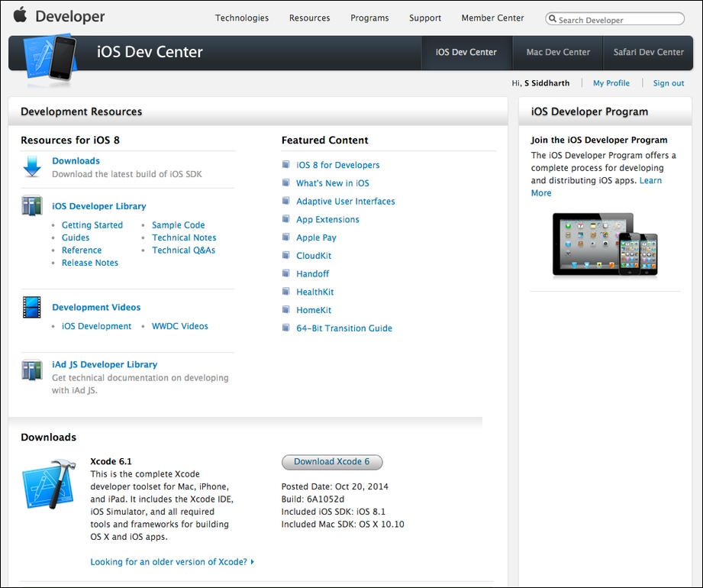703x588 pixels.
Task: Open the HomeKit link
Action: tap(314, 310)
